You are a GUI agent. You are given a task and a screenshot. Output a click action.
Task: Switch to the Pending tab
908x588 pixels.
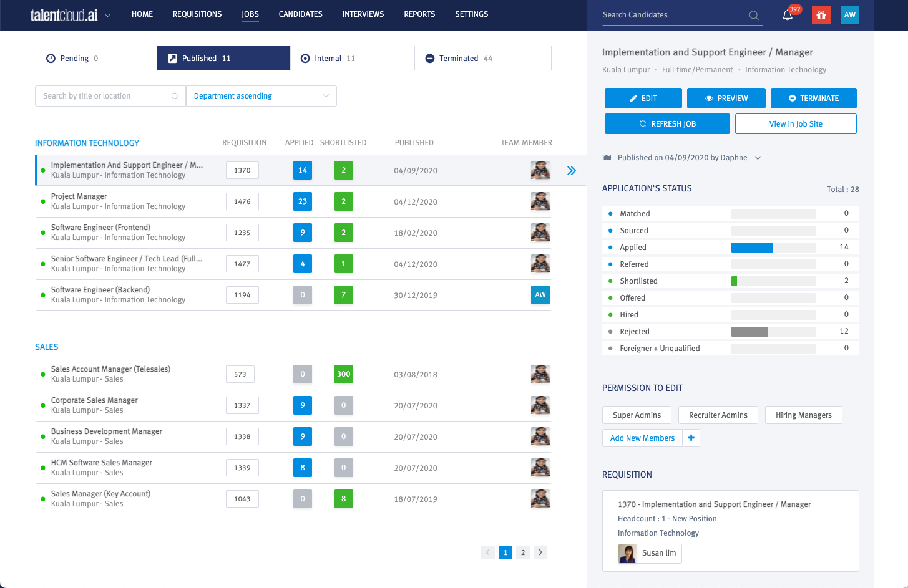pyautogui.click(x=96, y=58)
